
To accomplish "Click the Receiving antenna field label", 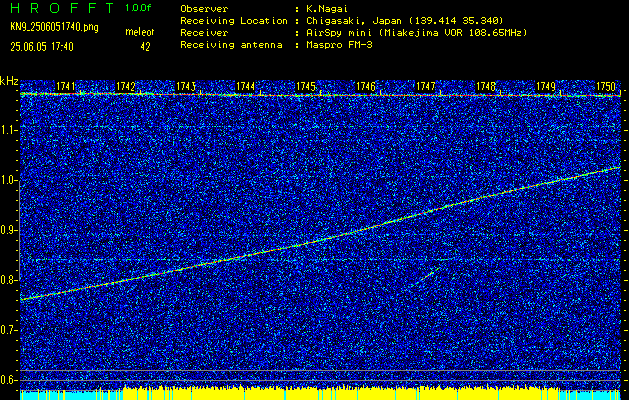I will (231, 45).
